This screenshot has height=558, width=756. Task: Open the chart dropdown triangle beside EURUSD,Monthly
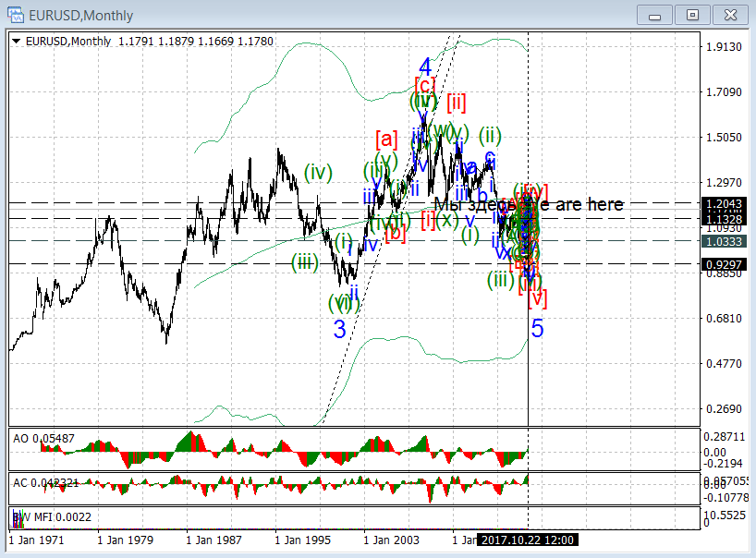[x=17, y=42]
